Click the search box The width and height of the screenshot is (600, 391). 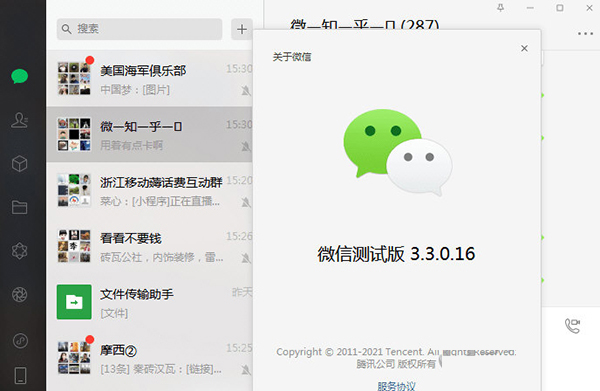click(139, 29)
